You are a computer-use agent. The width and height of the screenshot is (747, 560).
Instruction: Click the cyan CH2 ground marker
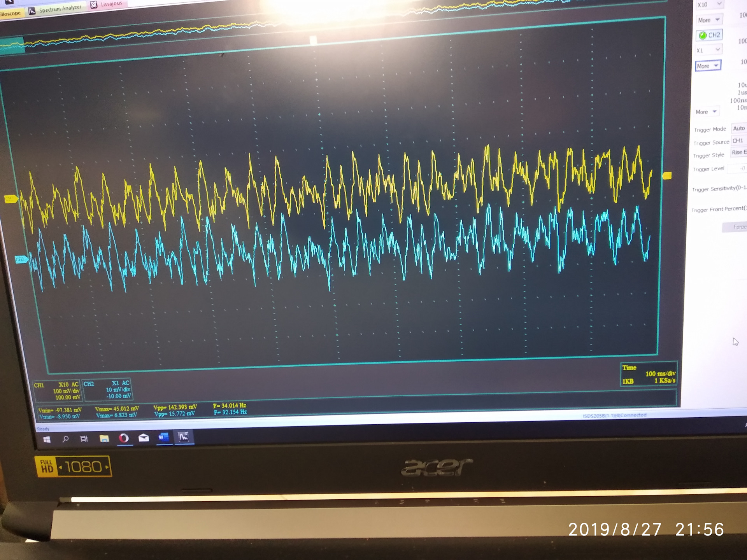[21, 259]
